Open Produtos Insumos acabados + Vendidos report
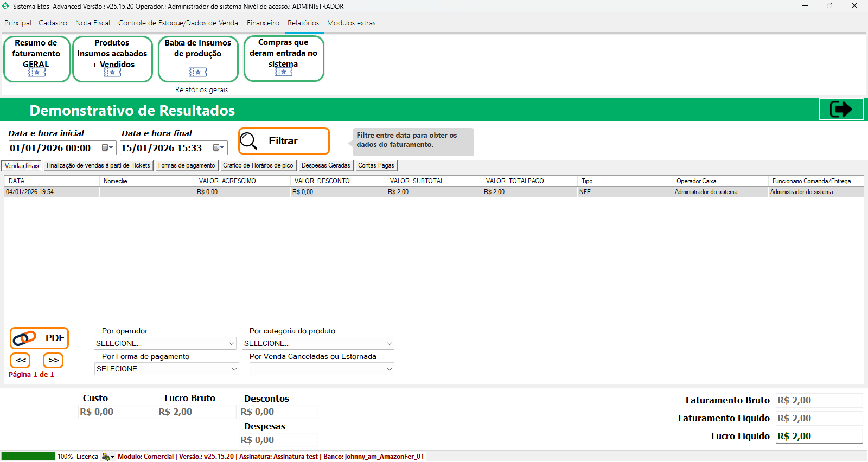 (x=112, y=59)
